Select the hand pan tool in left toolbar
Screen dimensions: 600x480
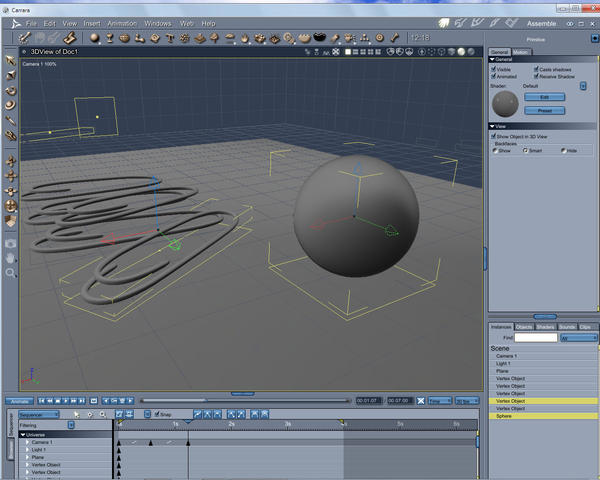10,258
